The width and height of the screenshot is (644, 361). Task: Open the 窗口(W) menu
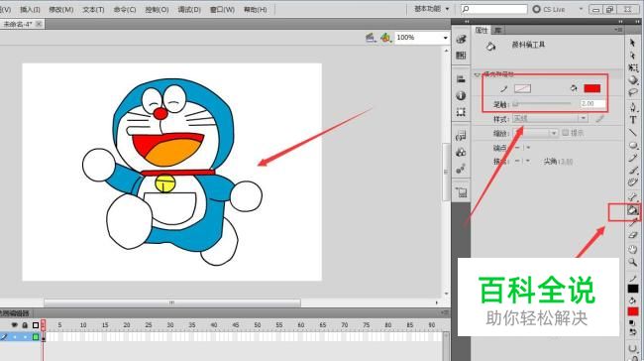(222, 9)
